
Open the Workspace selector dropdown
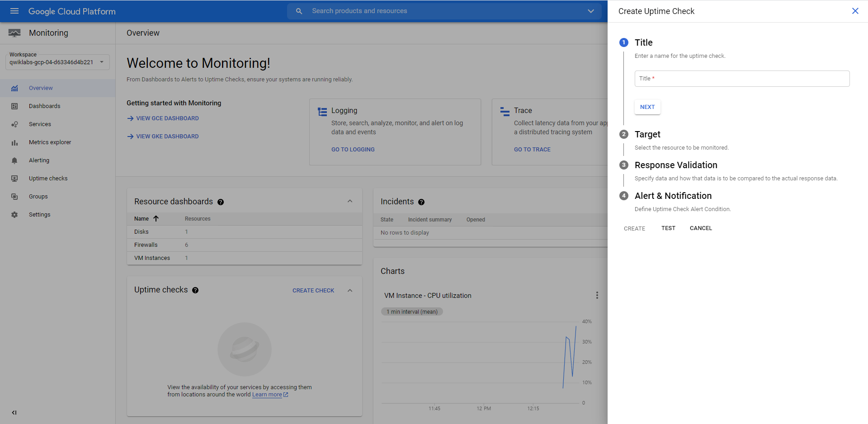(x=57, y=62)
